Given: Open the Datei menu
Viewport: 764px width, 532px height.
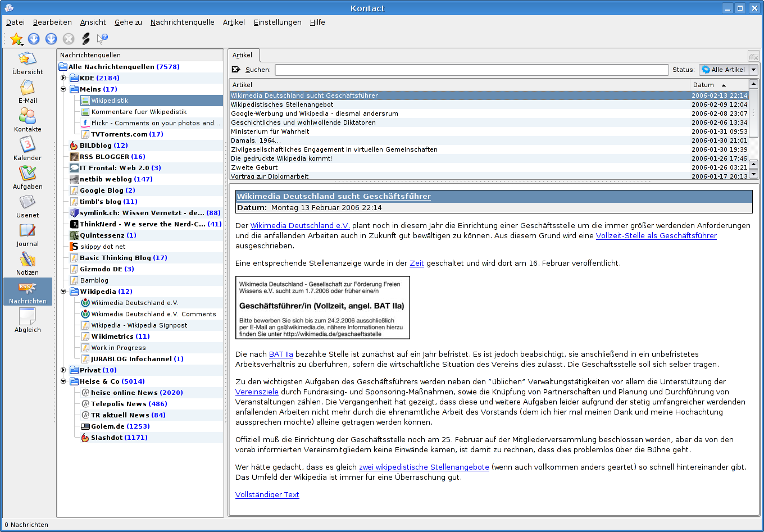Looking at the screenshot, I should [x=16, y=22].
